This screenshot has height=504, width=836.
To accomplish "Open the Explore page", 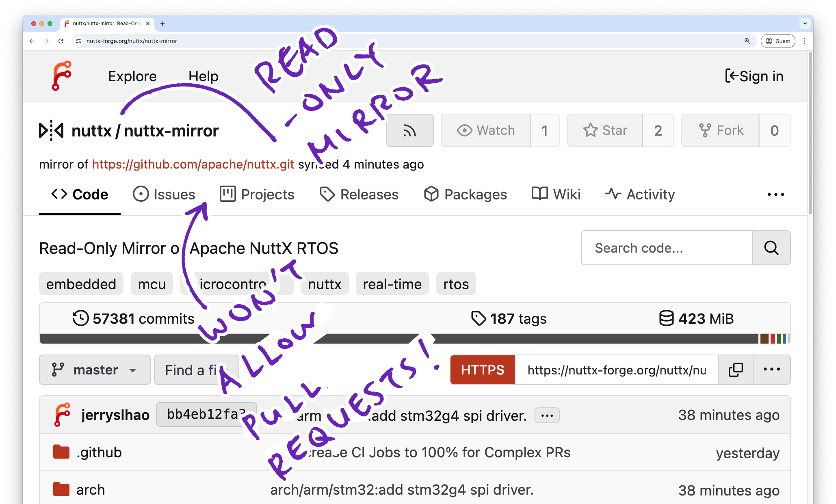I will 132,76.
